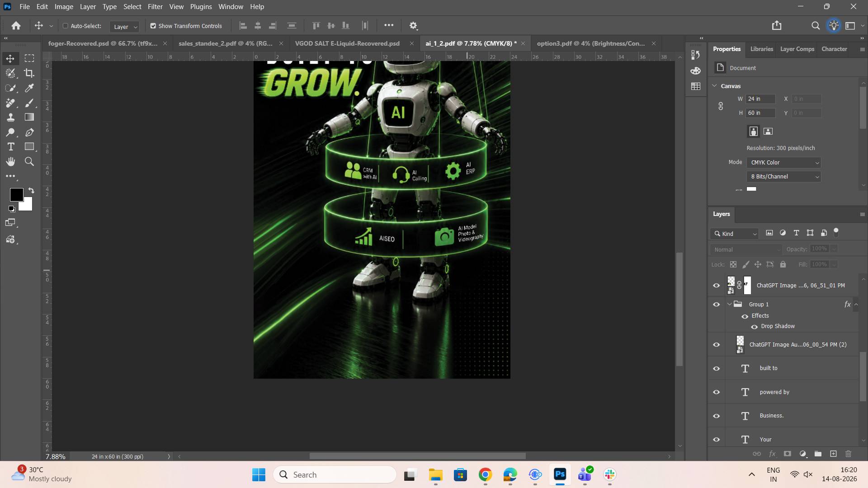Screen dimensions: 868x488
Task: Open the Filter menu
Action: (x=155, y=7)
